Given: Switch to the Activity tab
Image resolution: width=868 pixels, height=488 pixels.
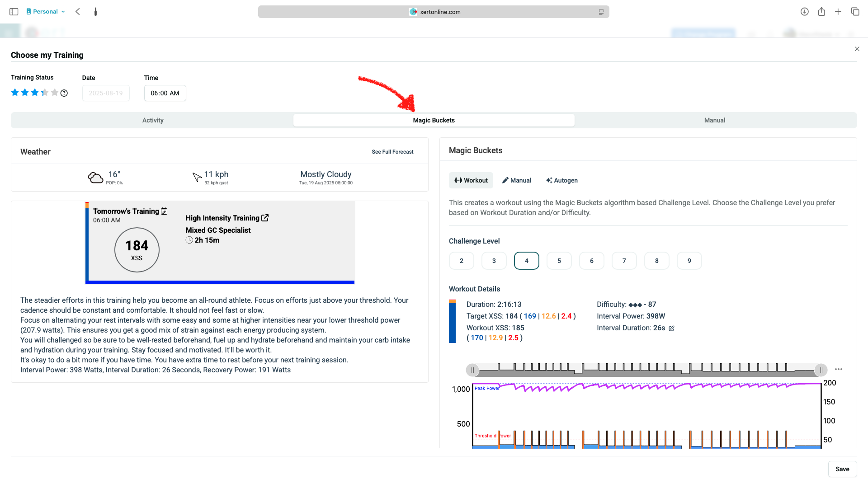Looking at the screenshot, I should 153,120.
